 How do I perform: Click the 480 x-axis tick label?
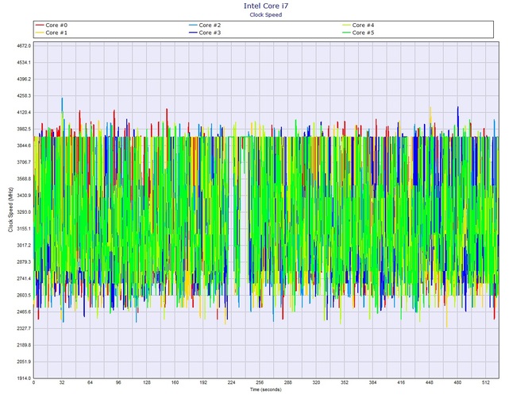(457, 382)
